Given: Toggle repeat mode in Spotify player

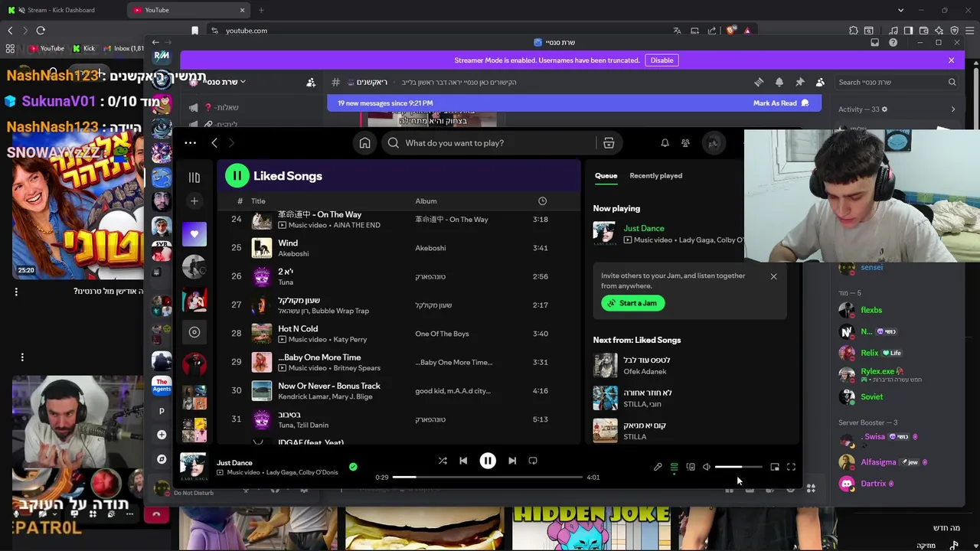Looking at the screenshot, I should click(533, 461).
